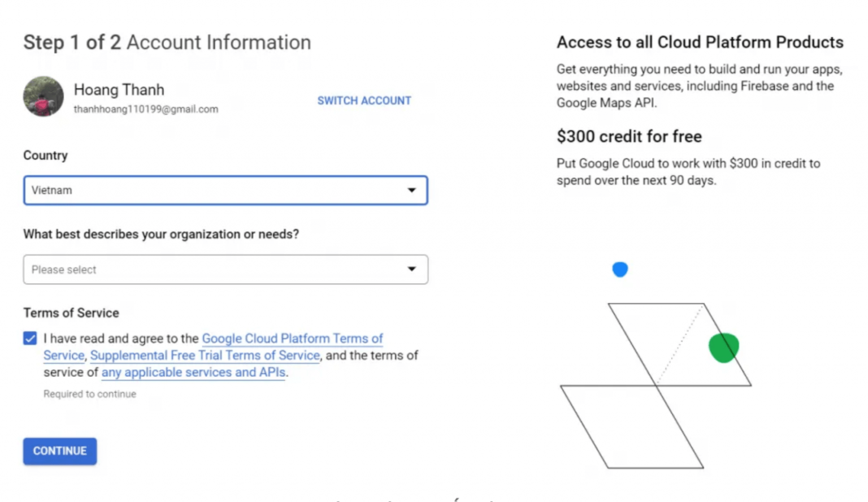Open the Google Cloud Platform Terms of Service link
868x502 pixels.
(292, 339)
